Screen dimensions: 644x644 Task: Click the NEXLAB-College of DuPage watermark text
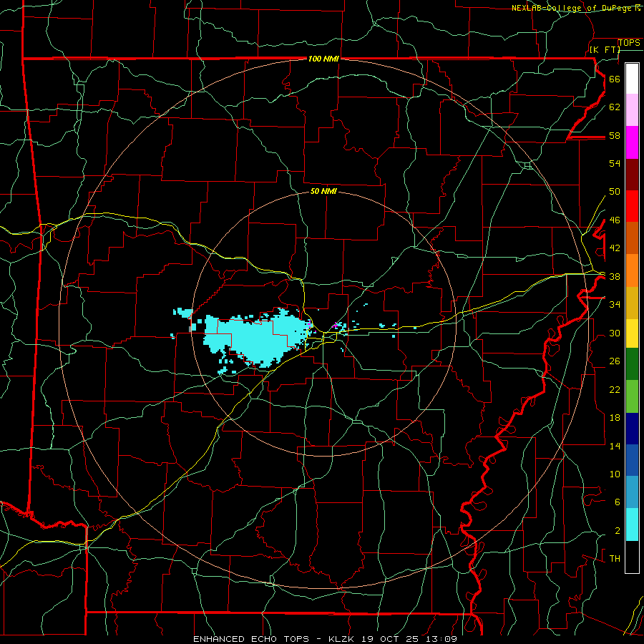pyautogui.click(x=576, y=8)
